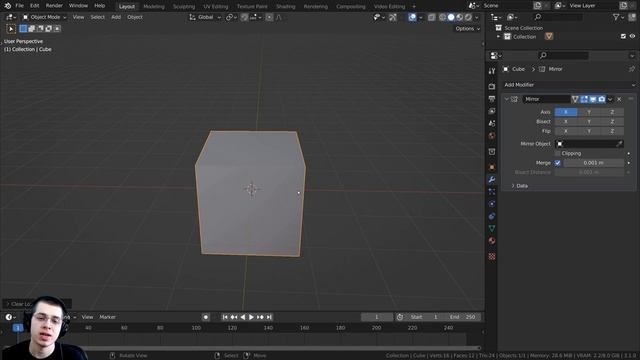Screen dimensions: 640x360
Task: Collapse the Mirror modifier panel
Action: click(507, 99)
